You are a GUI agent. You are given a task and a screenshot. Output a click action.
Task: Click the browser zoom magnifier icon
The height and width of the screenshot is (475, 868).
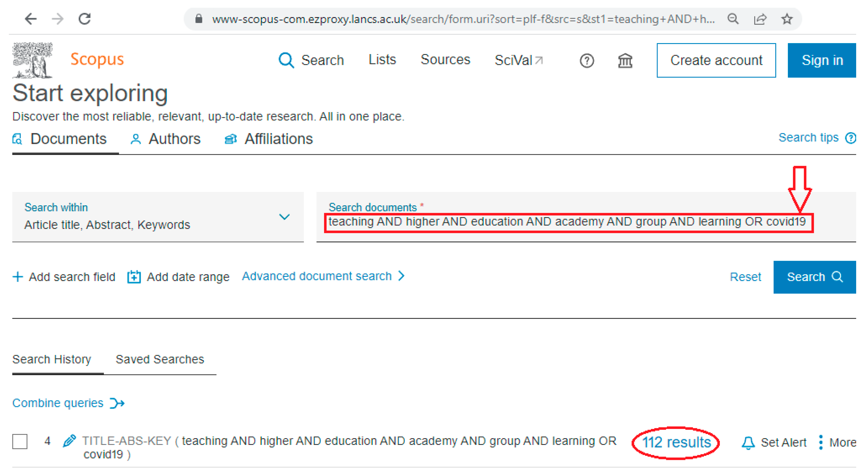(733, 19)
